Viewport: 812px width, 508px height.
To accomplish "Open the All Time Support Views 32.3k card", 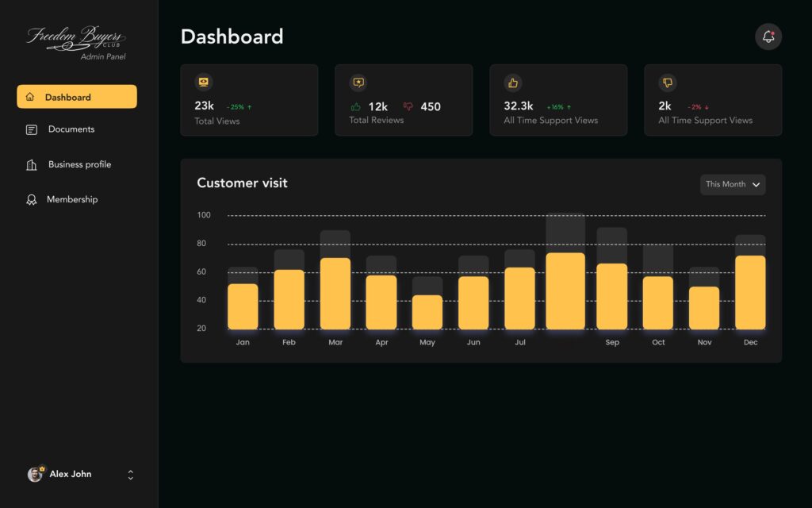I will (557, 100).
